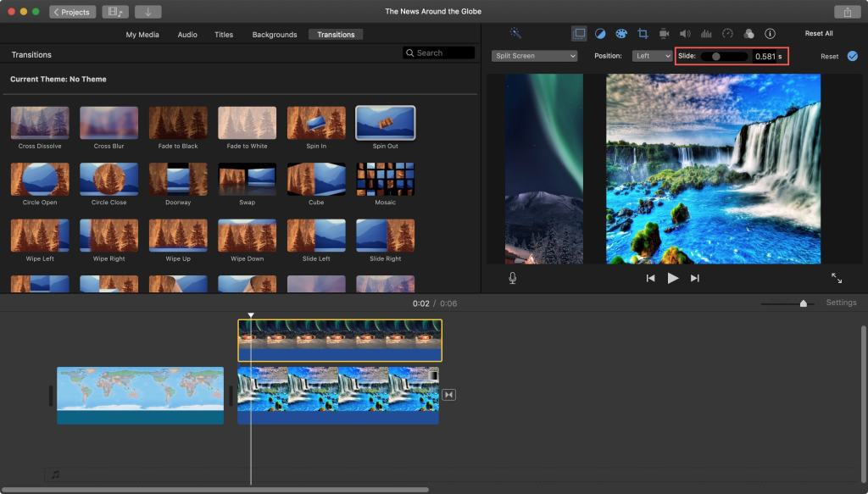Open the volume adjustment tool
868x494 pixels.
pyautogui.click(x=685, y=34)
